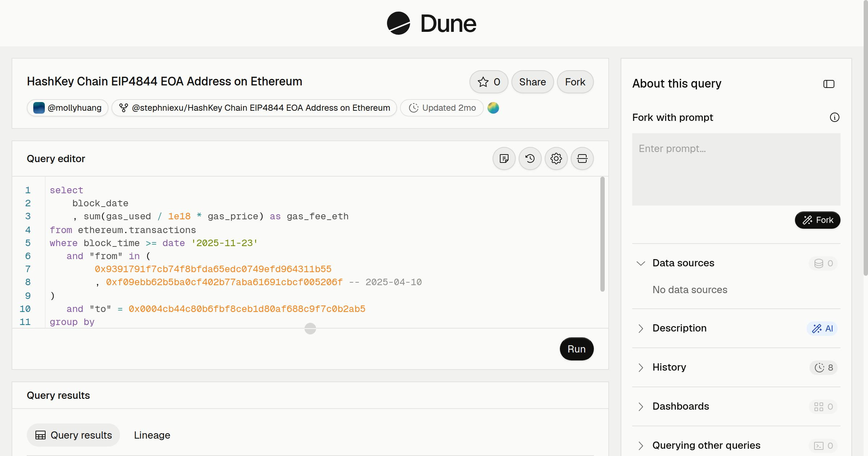The image size is (868, 456).
Task: Click the query editor vertical scrollbar
Action: click(x=602, y=234)
